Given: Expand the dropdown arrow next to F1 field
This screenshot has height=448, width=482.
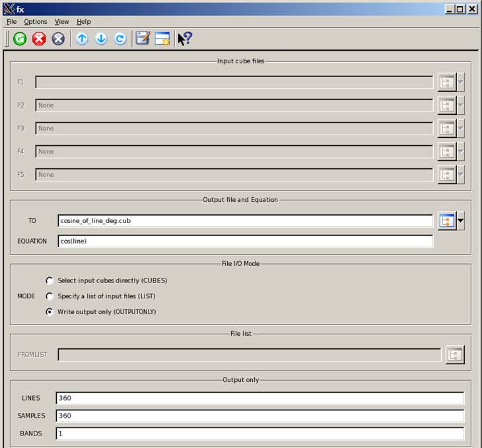Looking at the screenshot, I should click(x=460, y=82).
